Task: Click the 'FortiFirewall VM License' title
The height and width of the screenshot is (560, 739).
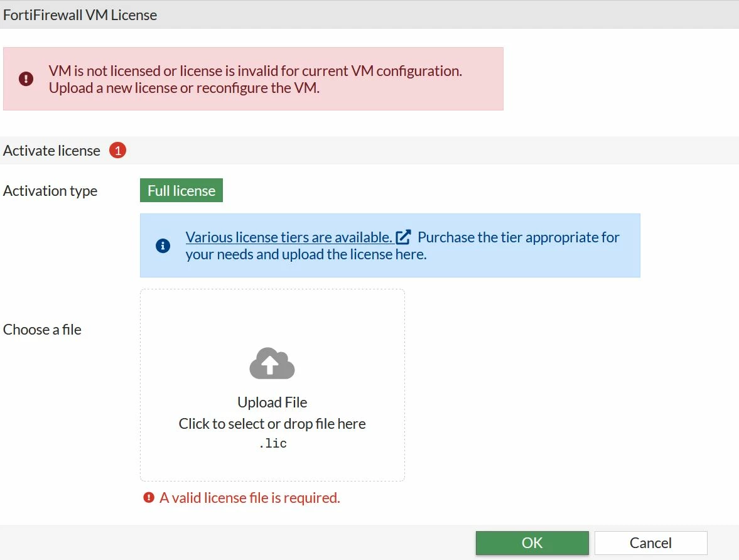Action: [x=80, y=14]
